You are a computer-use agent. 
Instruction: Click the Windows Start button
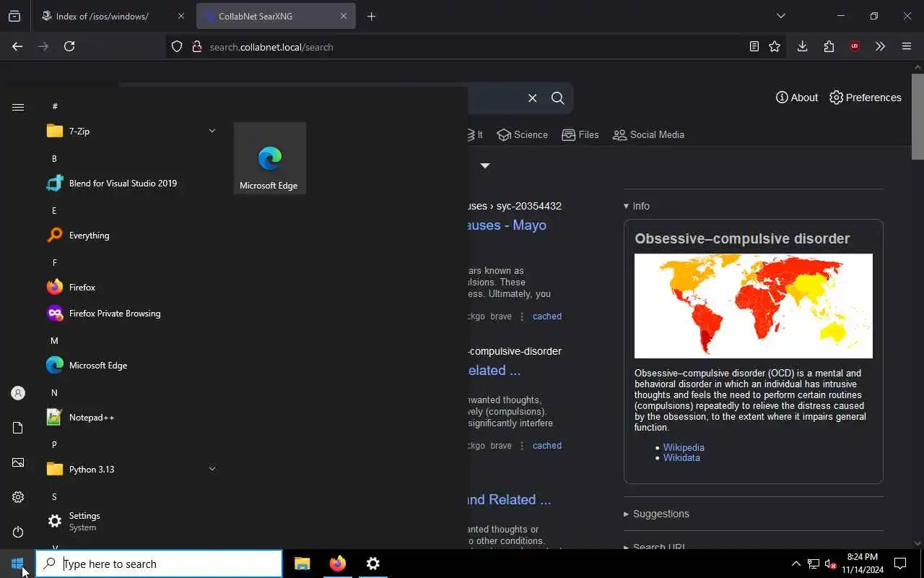[x=17, y=564]
